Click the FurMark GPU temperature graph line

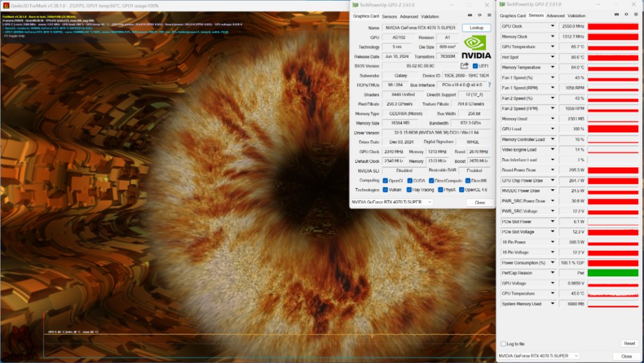[x=269, y=336]
